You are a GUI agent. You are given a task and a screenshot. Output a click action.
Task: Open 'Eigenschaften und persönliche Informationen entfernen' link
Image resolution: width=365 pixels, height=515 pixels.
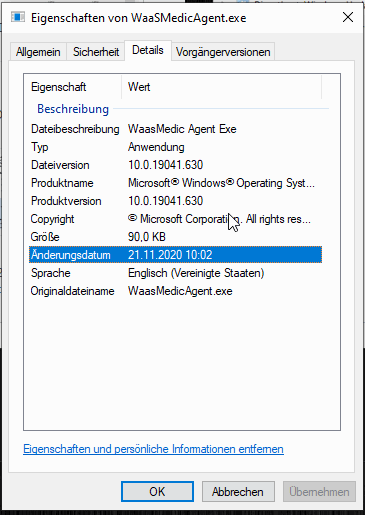point(153,449)
